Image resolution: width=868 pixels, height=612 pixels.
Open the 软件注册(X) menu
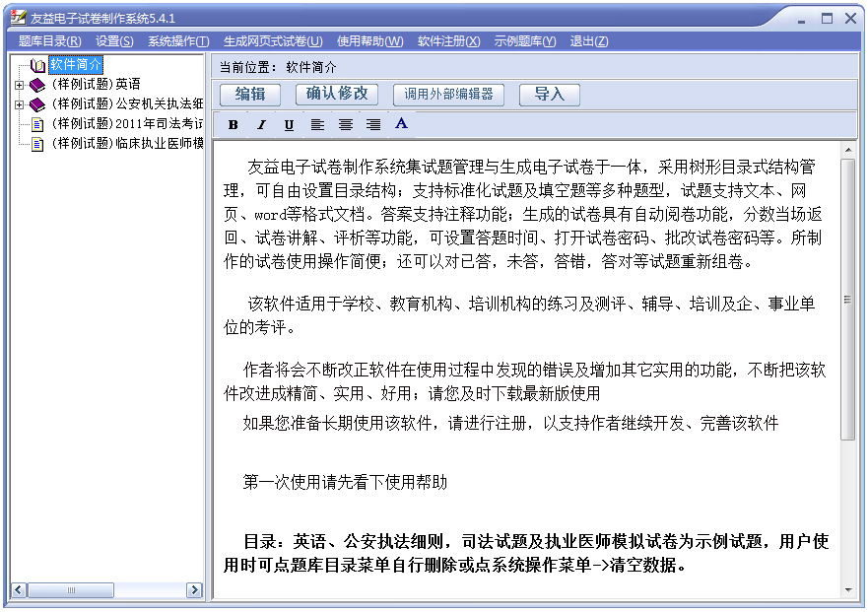coord(449,41)
